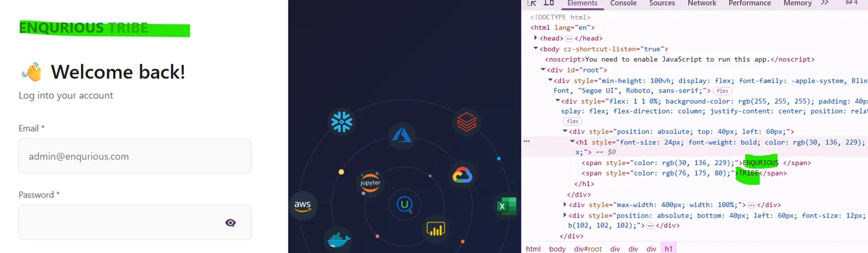This screenshot has width=868, height=253.
Task: Click the Databricks logo icon
Action: coord(466,122)
